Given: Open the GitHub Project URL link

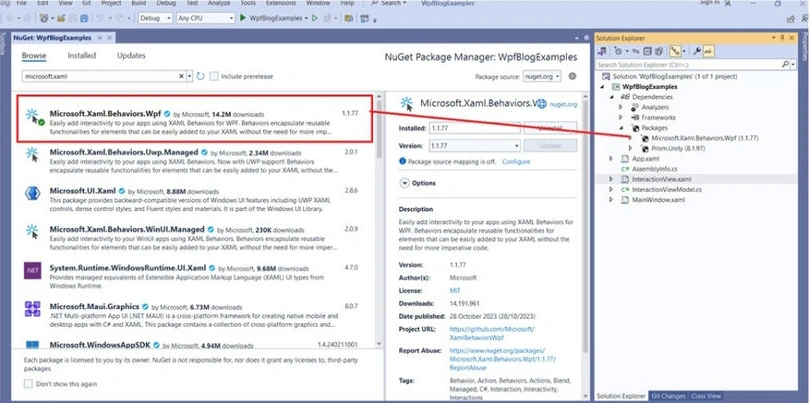Looking at the screenshot, I should click(492, 334).
